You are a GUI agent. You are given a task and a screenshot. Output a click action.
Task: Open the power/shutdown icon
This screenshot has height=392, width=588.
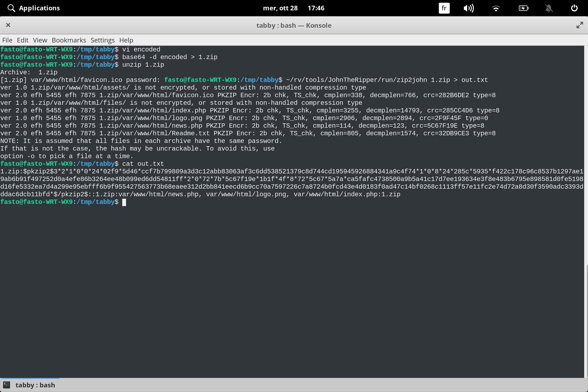(x=574, y=8)
